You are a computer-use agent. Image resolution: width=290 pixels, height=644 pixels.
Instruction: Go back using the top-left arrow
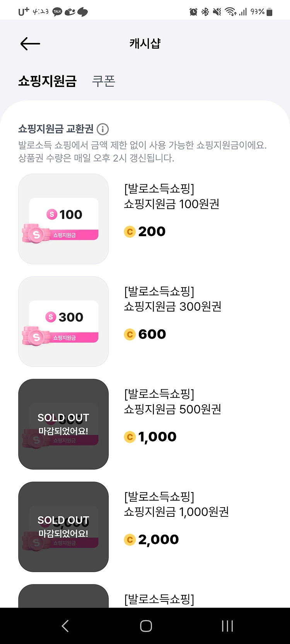[30, 44]
